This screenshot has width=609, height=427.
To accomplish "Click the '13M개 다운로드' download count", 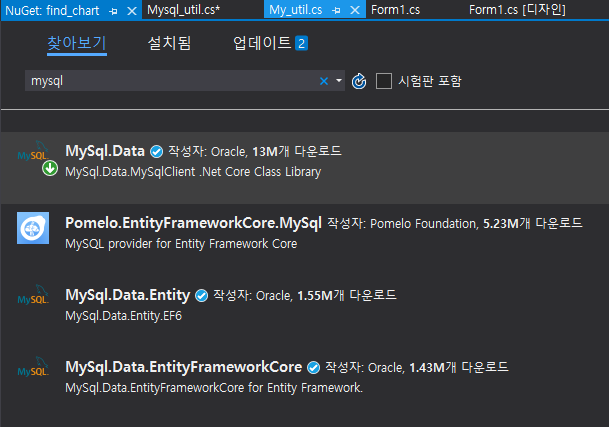I will 297,152.
